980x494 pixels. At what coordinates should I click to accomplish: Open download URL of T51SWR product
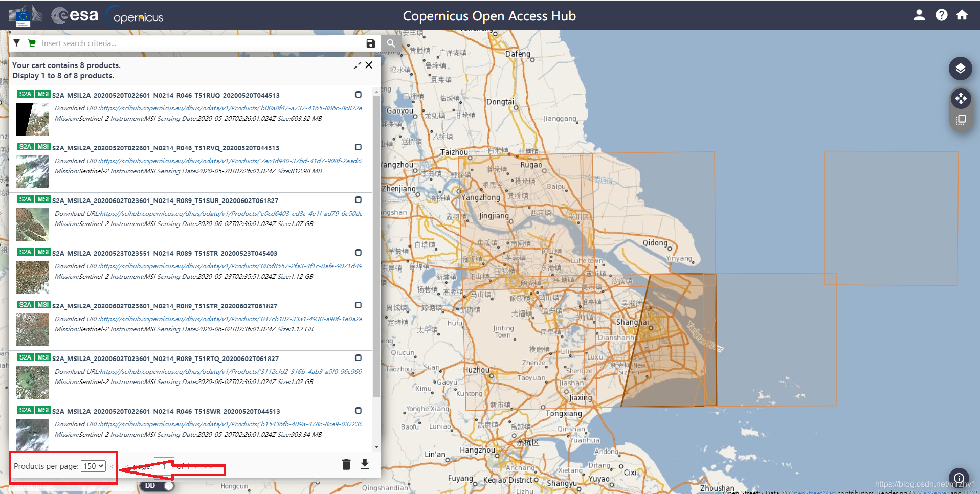[231, 424]
